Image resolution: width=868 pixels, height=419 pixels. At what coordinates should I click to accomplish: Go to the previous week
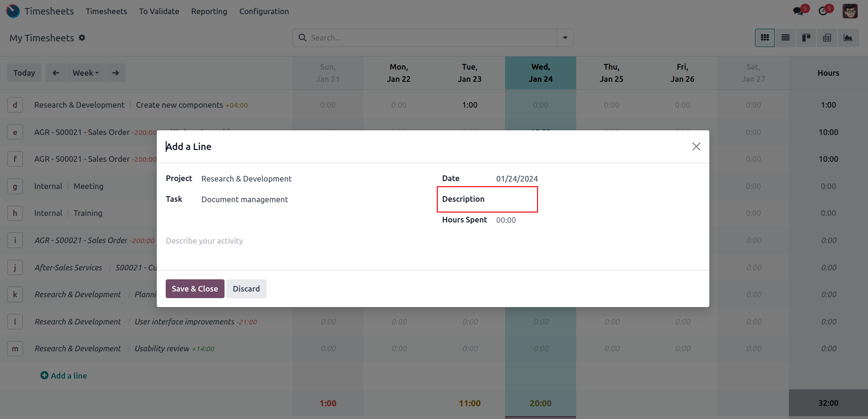point(56,73)
